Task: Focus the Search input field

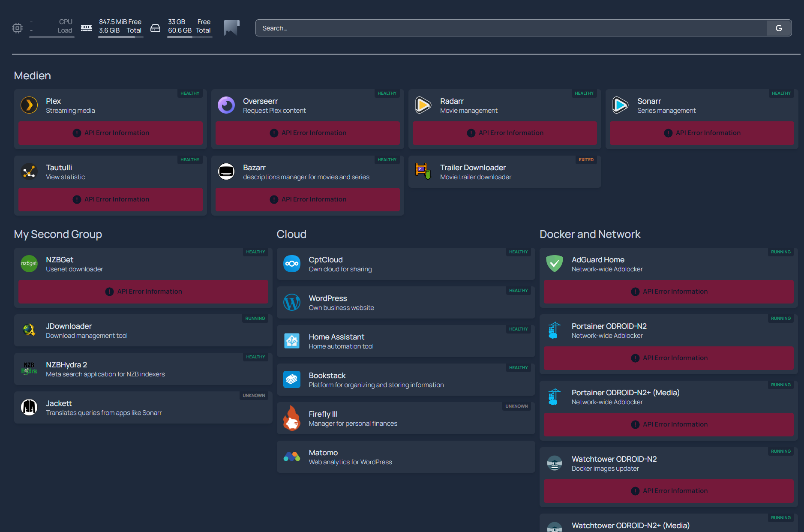Action: 511,28
